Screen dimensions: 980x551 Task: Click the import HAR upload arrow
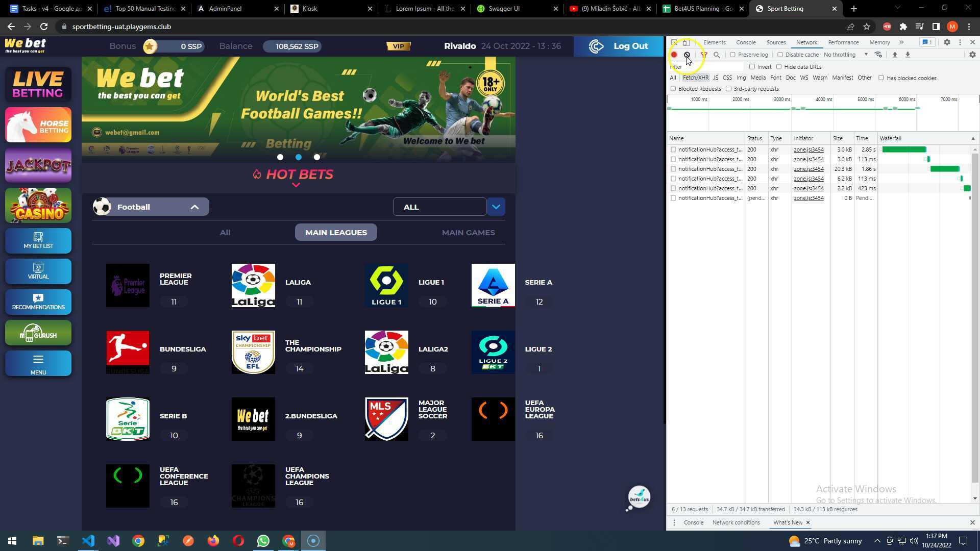pos(895,55)
